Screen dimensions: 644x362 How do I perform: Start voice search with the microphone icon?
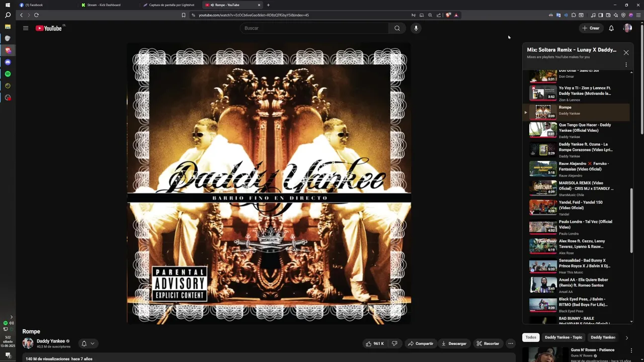416,28
